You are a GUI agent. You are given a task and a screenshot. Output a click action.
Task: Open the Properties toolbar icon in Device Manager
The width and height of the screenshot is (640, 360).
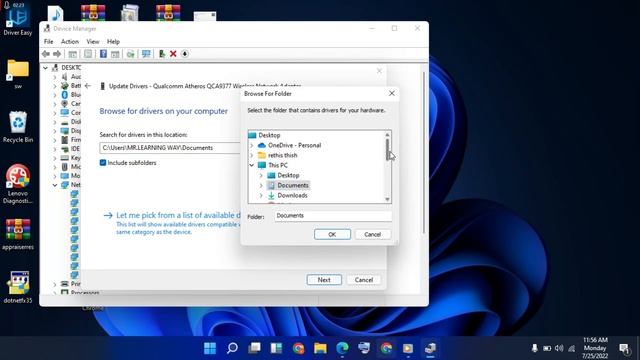point(88,54)
